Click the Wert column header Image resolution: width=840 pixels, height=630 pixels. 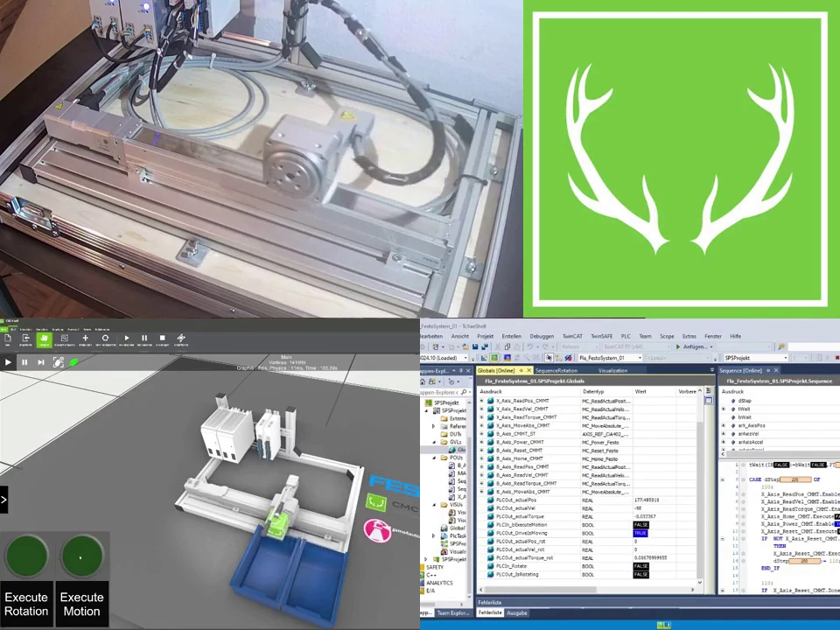coord(640,392)
